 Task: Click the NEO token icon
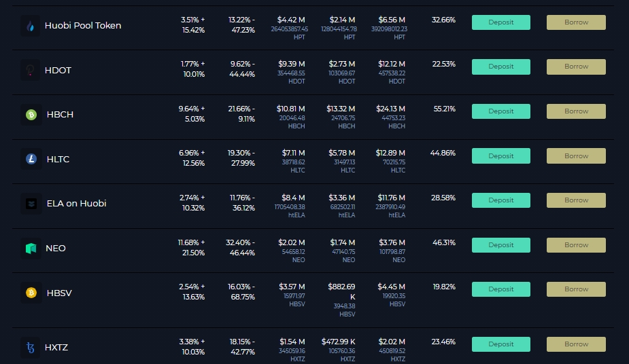click(31, 249)
